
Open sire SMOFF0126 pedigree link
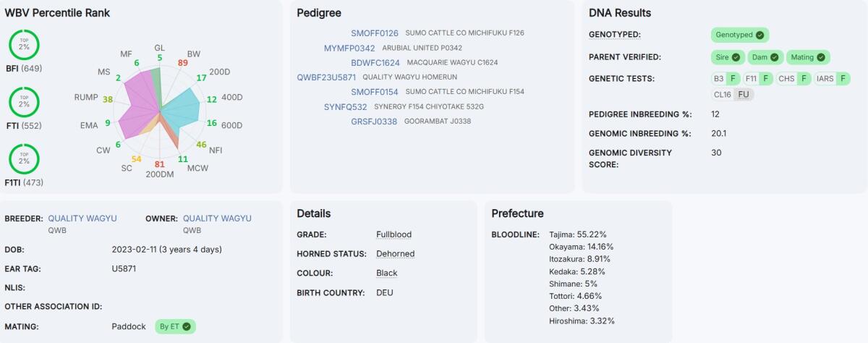click(375, 33)
